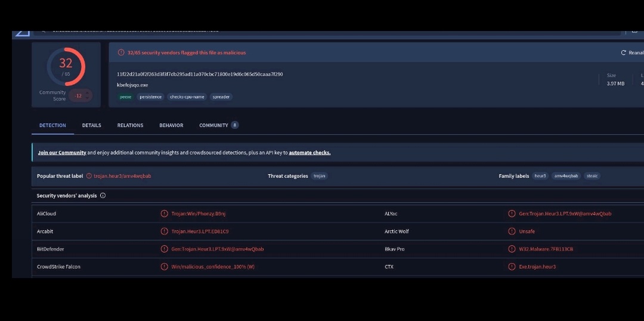Viewport: 644px width, 321px height.
Task: Click the spreader tag
Action: 221,97
